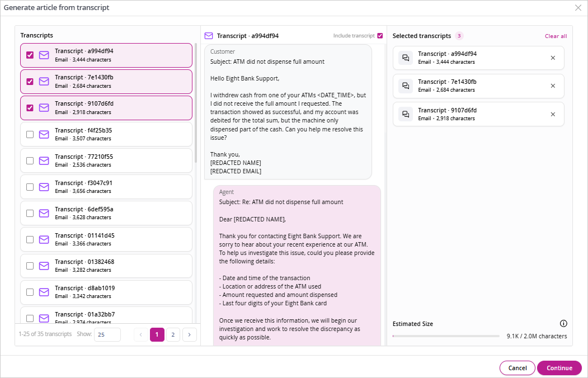Open Estimated Size info tooltip icon
The height and width of the screenshot is (378, 588).
[563, 323]
